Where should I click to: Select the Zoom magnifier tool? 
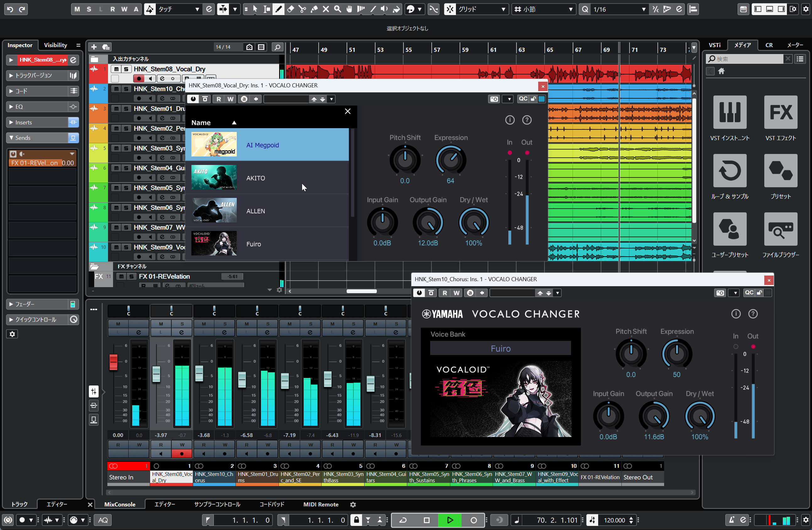coord(337,9)
